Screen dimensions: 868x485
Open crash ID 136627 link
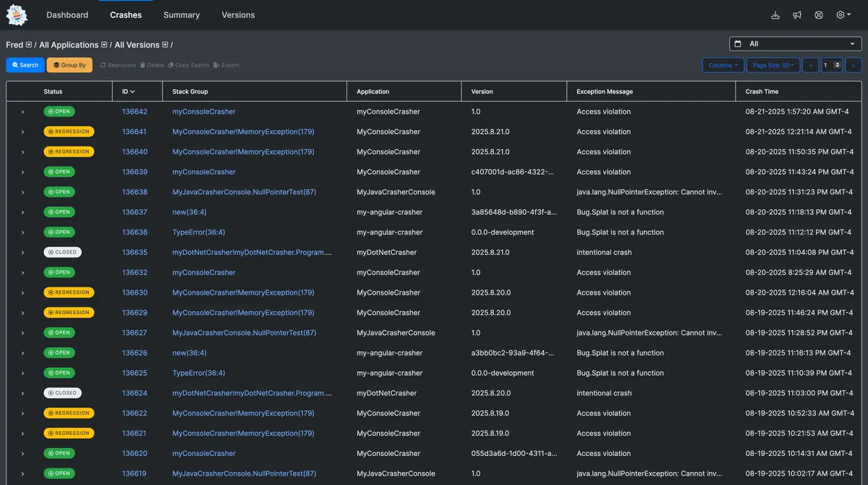pyautogui.click(x=135, y=333)
